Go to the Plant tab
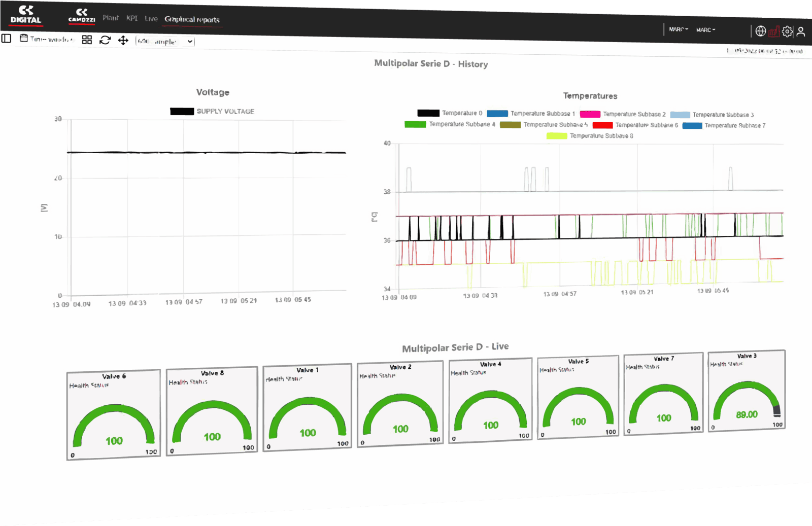 pyautogui.click(x=111, y=18)
